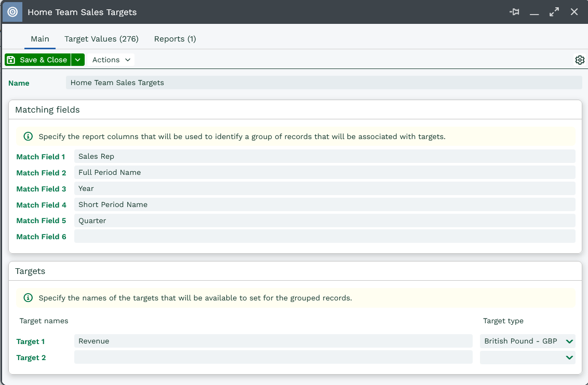The height and width of the screenshot is (385, 588).
Task: Select the Main tab
Action: [40, 39]
